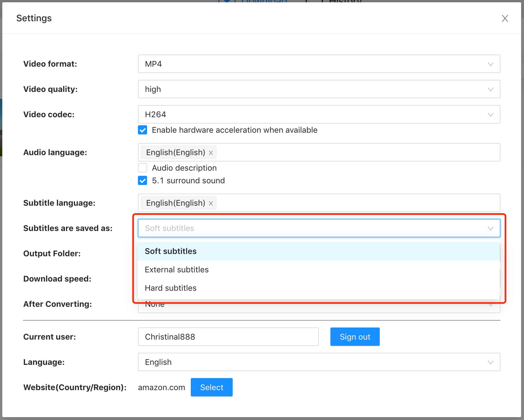Click the Video codec chevron icon
This screenshot has height=420, width=524.
490,115
